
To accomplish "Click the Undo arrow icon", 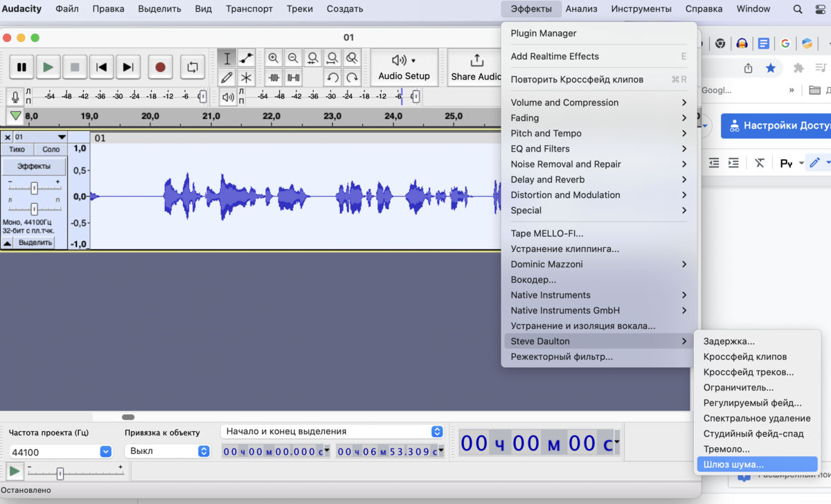I will [x=332, y=78].
